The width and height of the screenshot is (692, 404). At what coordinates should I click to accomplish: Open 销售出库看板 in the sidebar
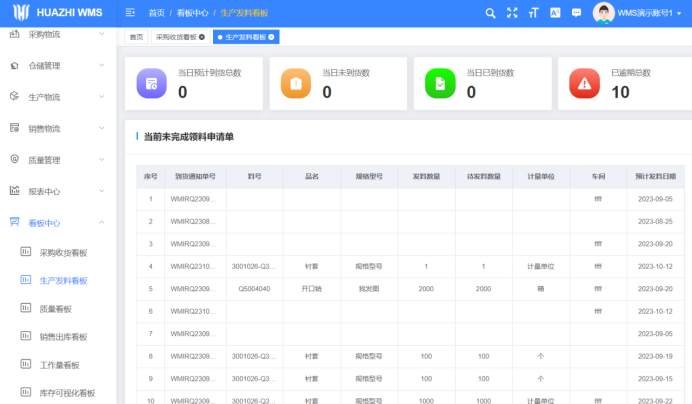click(63, 337)
